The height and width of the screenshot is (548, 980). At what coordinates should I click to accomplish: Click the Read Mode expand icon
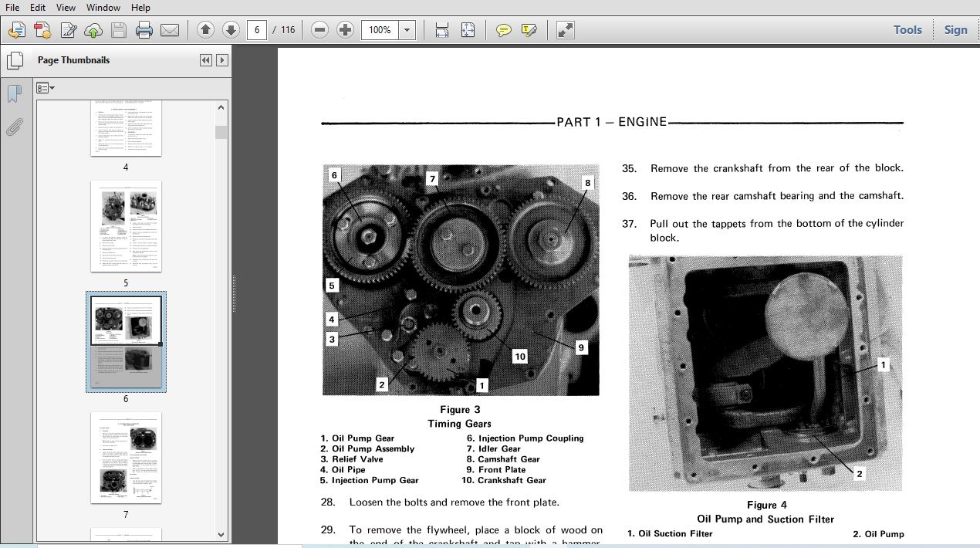[566, 30]
